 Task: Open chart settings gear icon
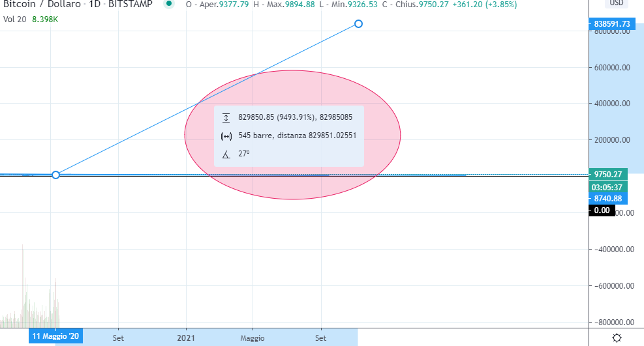coord(617,338)
